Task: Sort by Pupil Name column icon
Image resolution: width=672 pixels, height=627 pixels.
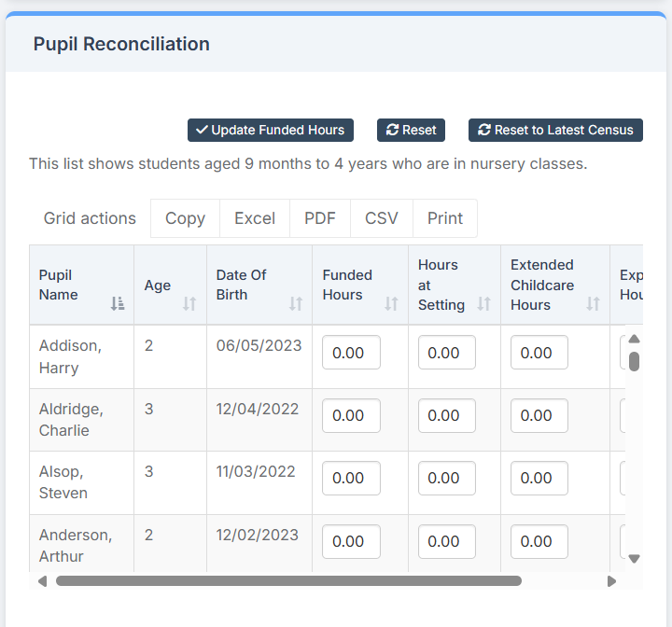Action: tap(117, 303)
